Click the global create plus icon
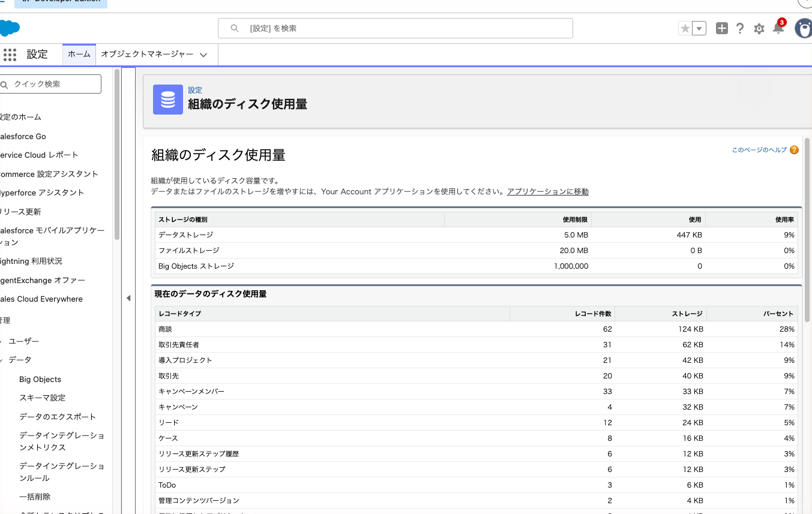 [722, 28]
